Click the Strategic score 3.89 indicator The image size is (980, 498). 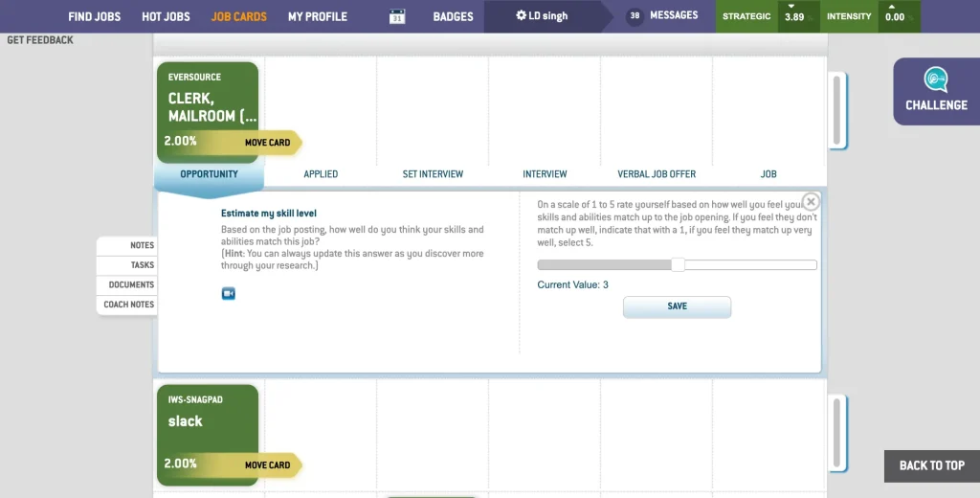(x=794, y=16)
